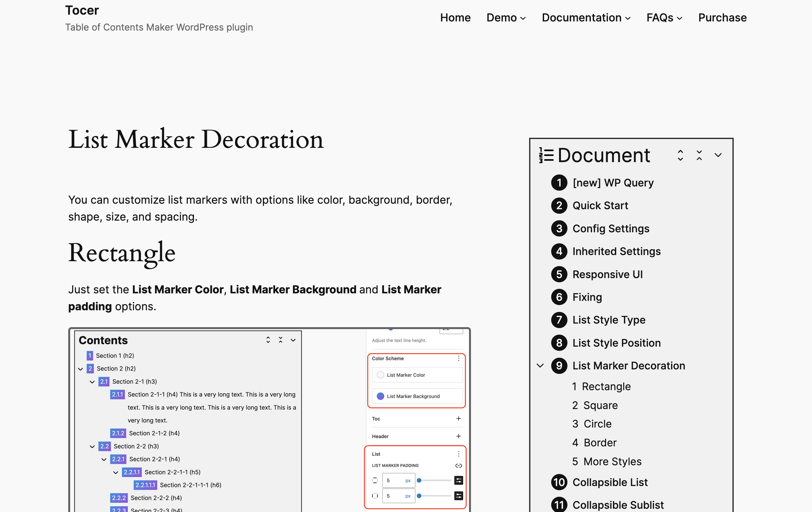Click the number 10 marker for Collapsible List
This screenshot has height=512, width=812.
(559, 482)
